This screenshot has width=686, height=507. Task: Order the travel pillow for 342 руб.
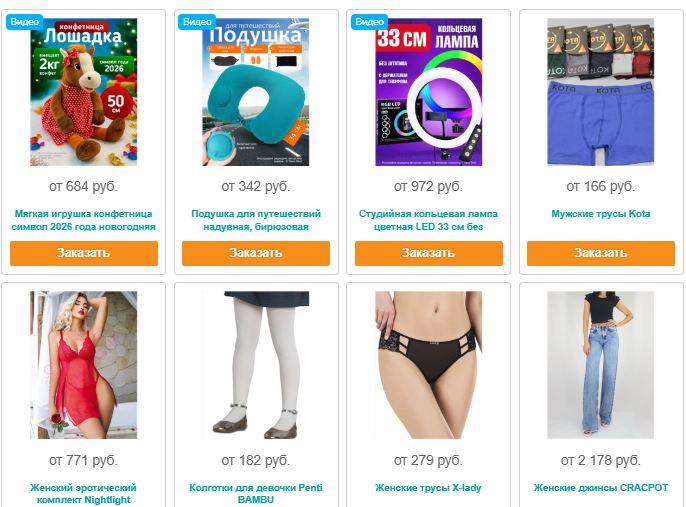(x=256, y=253)
